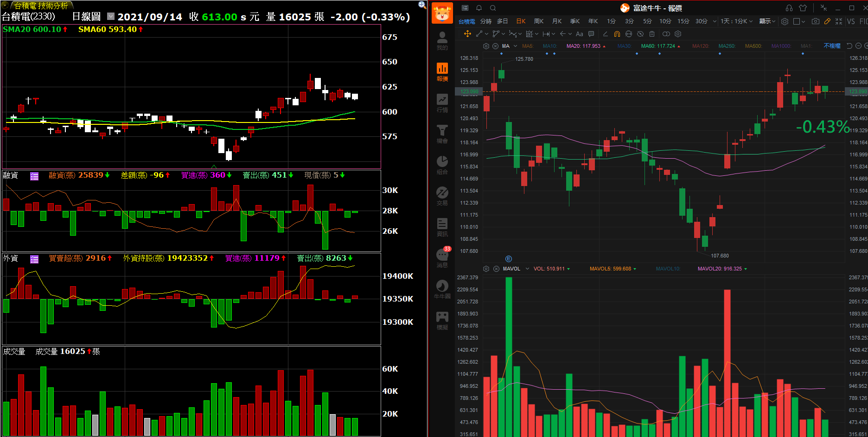Screen dimensions: 868x437
Task: Click the angle line drawing tool
Action: [605, 34]
